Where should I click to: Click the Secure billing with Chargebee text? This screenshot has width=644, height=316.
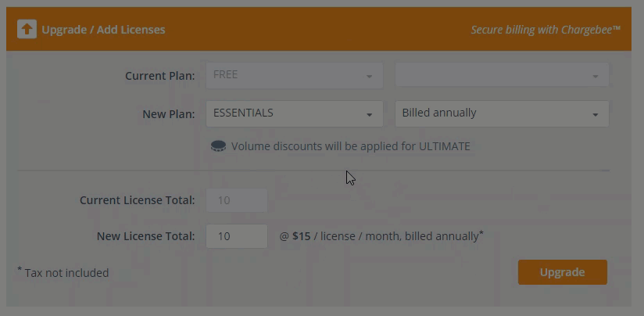(x=545, y=30)
